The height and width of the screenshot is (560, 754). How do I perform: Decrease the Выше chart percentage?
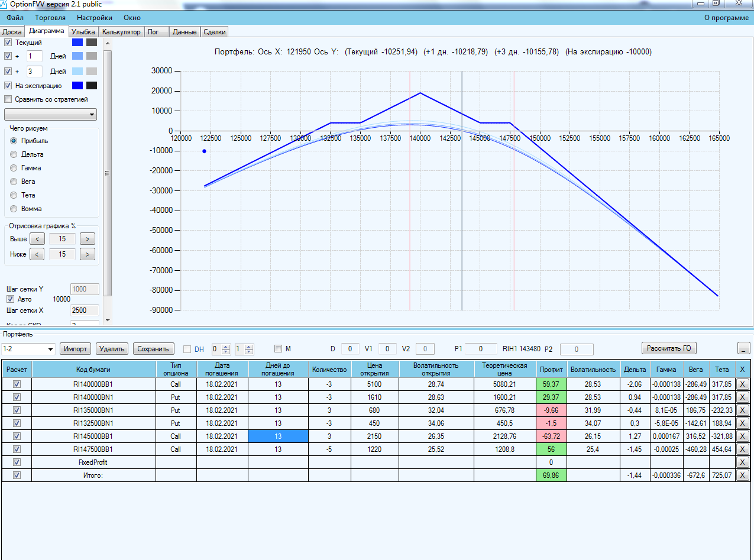pos(37,239)
